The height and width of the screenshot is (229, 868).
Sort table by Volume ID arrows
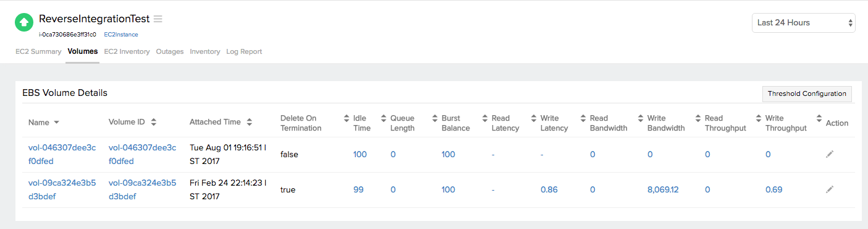[x=154, y=123]
